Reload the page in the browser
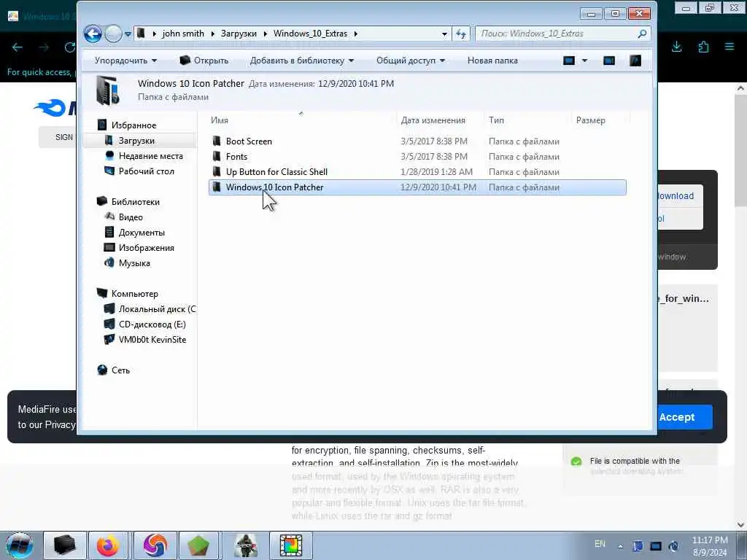Viewport: 747px width, 560px height. pyautogui.click(x=69, y=47)
